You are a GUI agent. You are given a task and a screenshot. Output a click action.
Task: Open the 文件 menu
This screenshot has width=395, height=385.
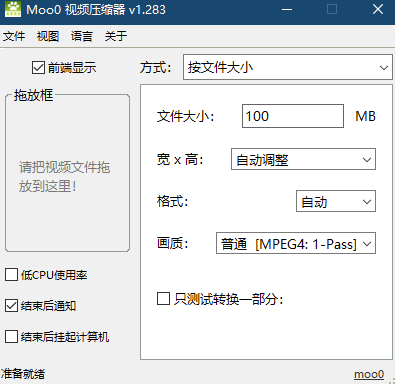[x=14, y=36]
